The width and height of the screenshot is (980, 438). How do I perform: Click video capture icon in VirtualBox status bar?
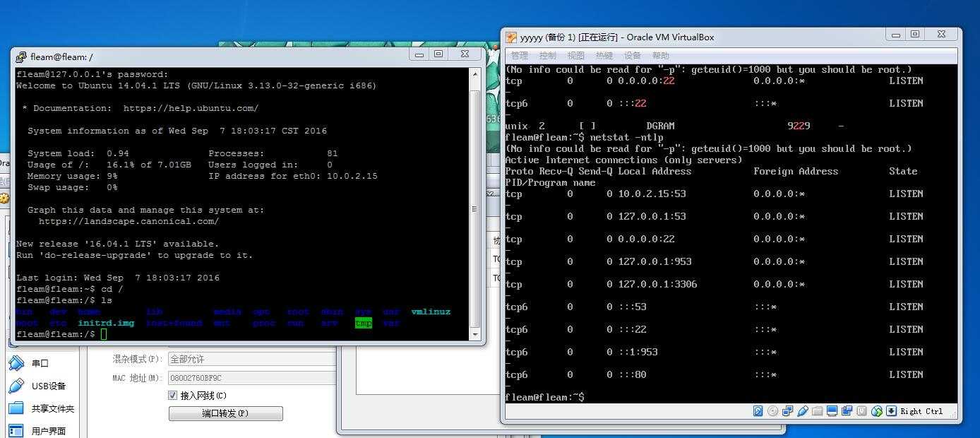(x=847, y=410)
